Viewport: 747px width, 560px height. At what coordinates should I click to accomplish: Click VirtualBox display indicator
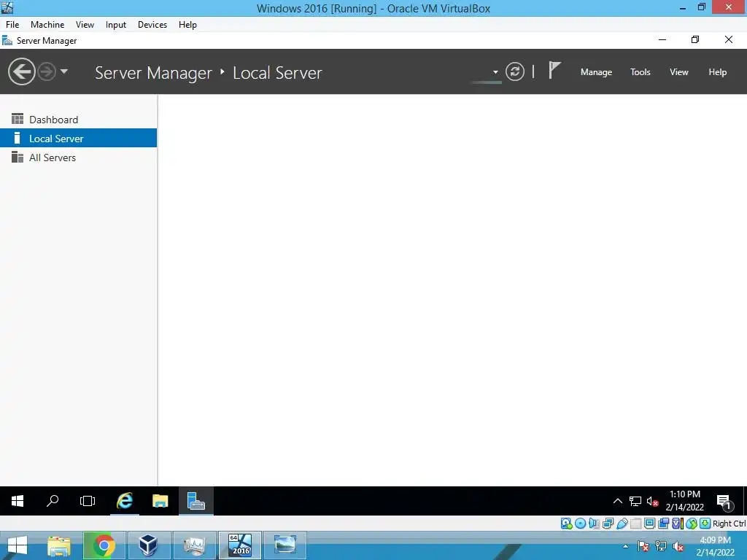pyautogui.click(x=649, y=524)
